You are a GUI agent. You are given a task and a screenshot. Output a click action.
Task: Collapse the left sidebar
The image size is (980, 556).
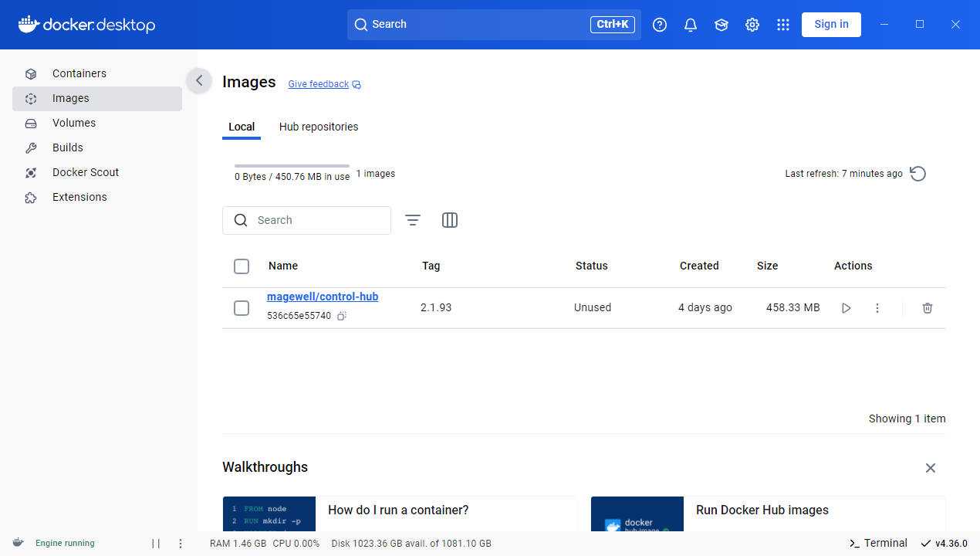click(199, 80)
